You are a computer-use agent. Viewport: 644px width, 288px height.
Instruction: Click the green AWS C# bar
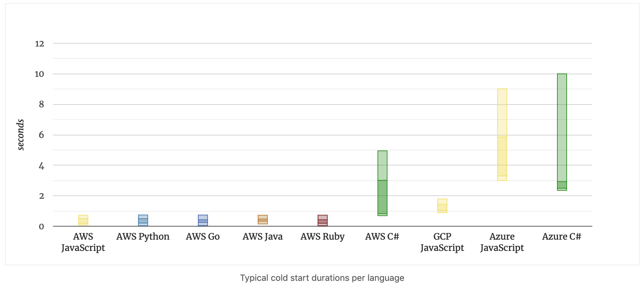point(382,183)
